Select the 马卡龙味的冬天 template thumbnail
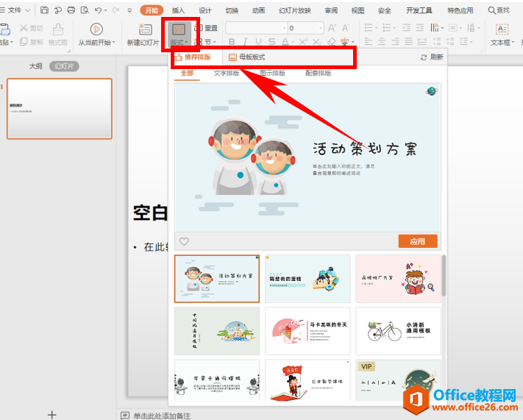 tap(307, 331)
